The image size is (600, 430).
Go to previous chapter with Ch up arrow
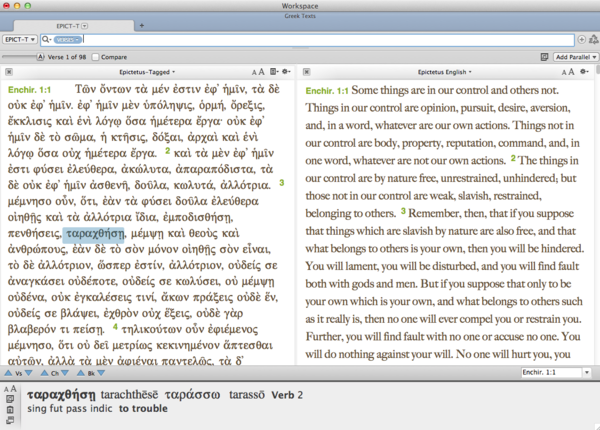(x=44, y=373)
